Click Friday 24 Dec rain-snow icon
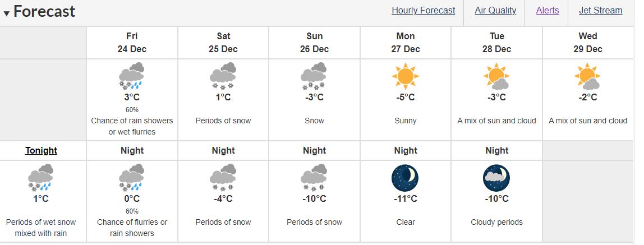 coord(132,76)
